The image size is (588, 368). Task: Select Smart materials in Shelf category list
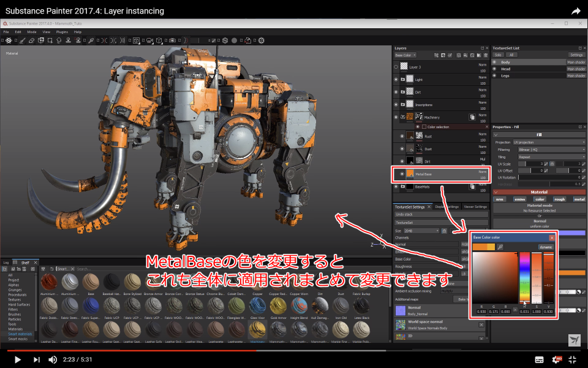(20, 334)
